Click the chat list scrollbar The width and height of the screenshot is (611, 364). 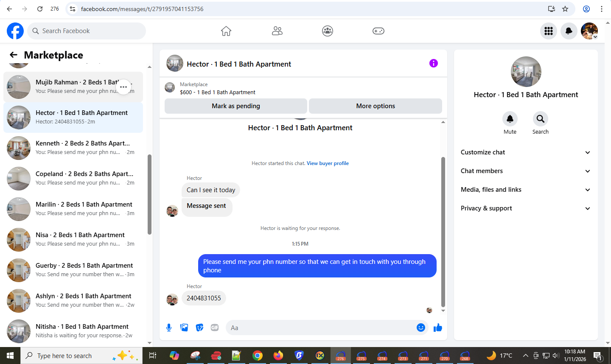click(x=149, y=194)
